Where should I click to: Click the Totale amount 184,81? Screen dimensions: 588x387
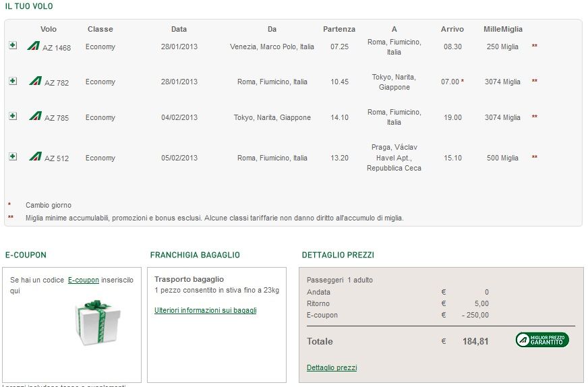coord(475,342)
